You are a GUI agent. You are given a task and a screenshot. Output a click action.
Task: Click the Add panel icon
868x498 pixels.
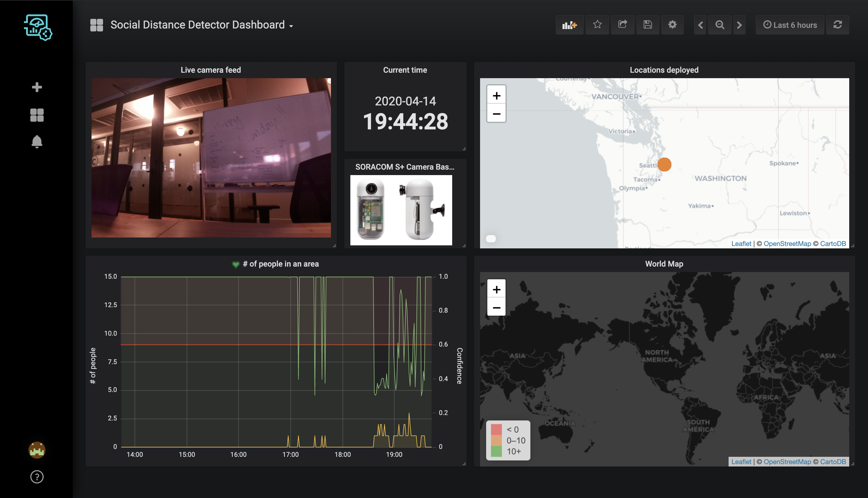569,25
